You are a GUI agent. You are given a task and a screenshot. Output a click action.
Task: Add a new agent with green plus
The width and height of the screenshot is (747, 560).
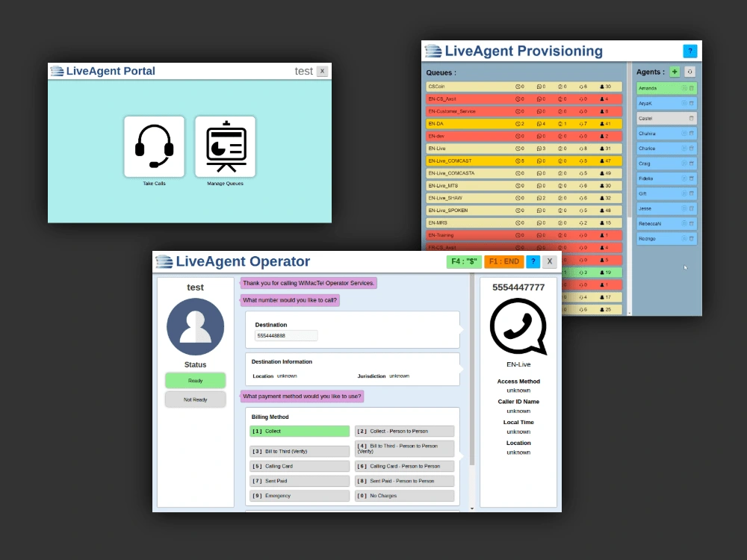coord(675,72)
